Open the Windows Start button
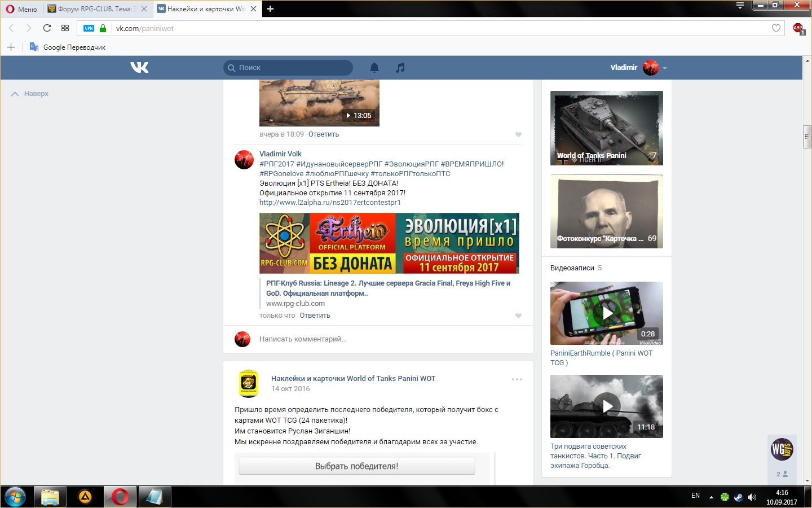Image resolution: width=812 pixels, height=508 pixels. (14, 497)
